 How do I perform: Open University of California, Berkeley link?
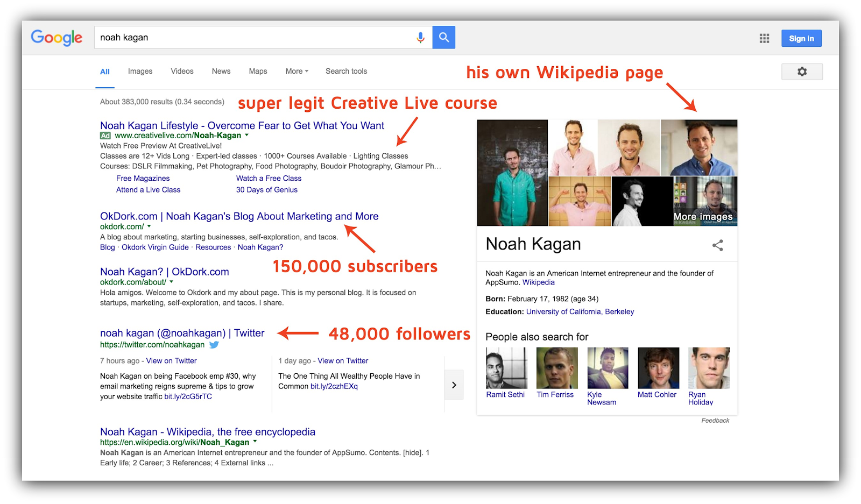coord(580,311)
